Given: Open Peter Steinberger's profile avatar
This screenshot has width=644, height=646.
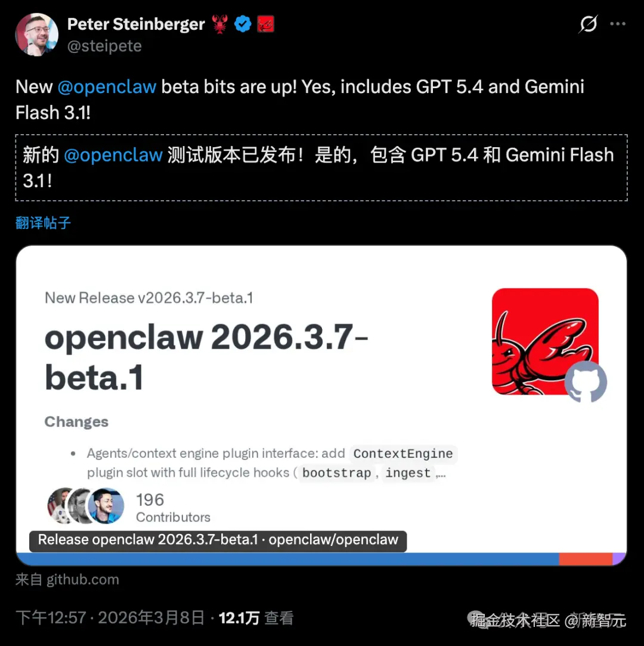Looking at the screenshot, I should [x=37, y=35].
